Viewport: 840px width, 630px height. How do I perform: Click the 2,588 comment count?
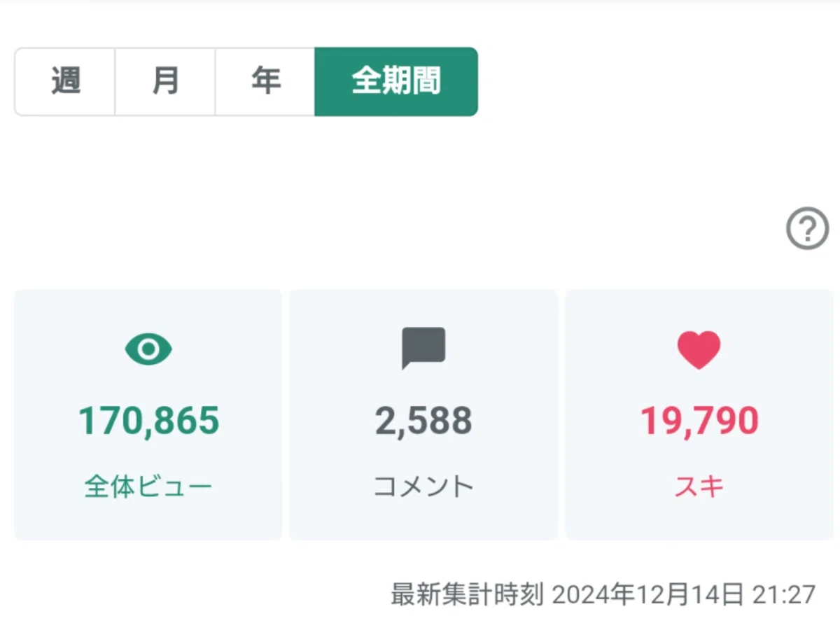423,421
